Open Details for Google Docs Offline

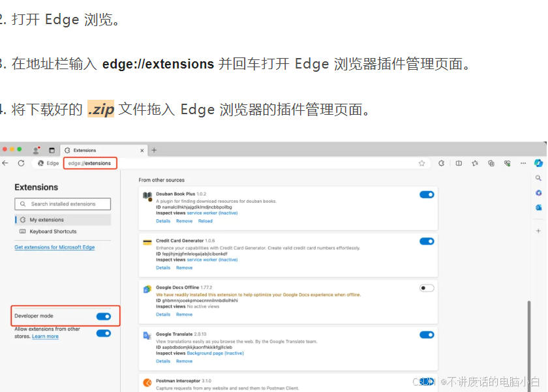(163, 315)
